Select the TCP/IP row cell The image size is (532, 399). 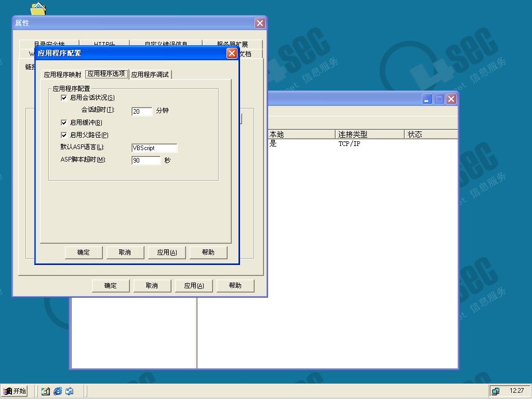[x=349, y=144]
